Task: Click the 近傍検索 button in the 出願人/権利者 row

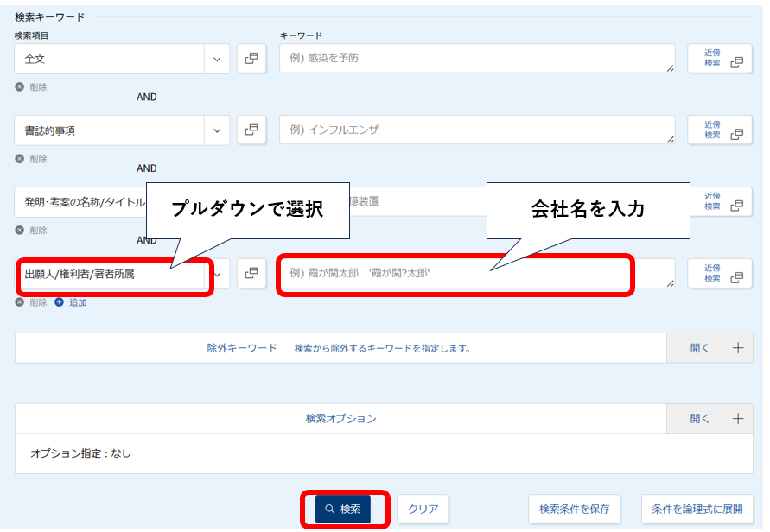Action: tap(721, 273)
